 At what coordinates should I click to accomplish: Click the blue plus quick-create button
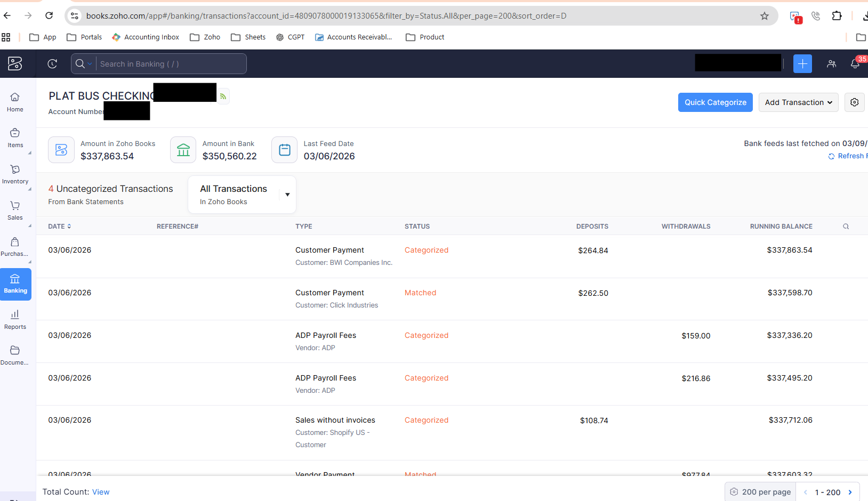802,64
